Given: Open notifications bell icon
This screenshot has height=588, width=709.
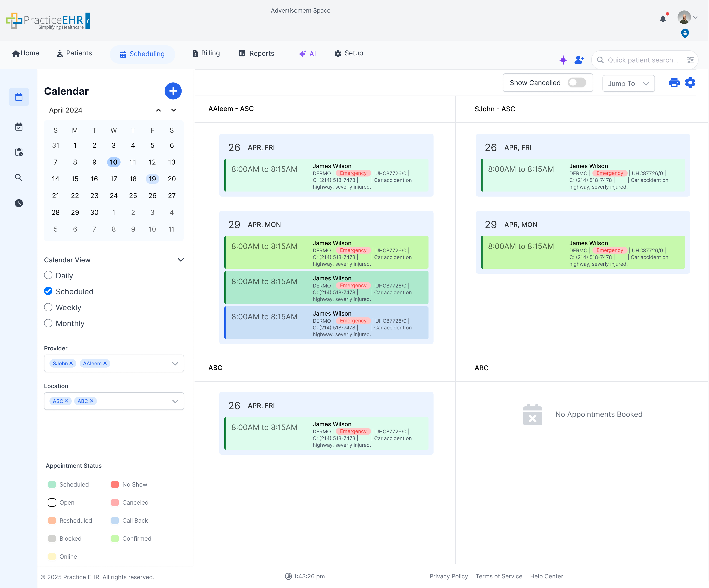Looking at the screenshot, I should pyautogui.click(x=663, y=19).
